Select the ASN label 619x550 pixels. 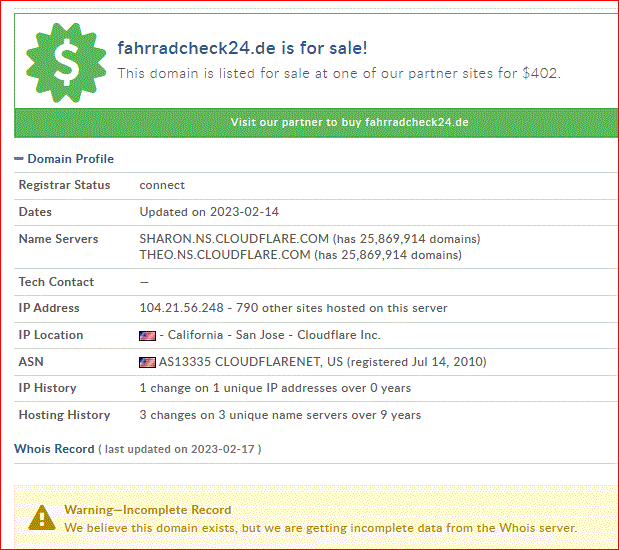[31, 362]
